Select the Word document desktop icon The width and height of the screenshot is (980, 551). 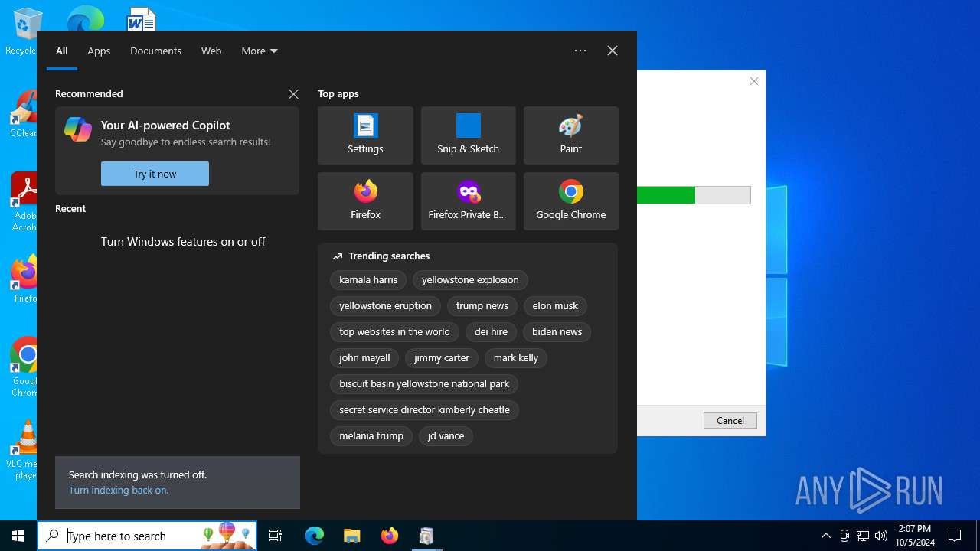coord(142,18)
